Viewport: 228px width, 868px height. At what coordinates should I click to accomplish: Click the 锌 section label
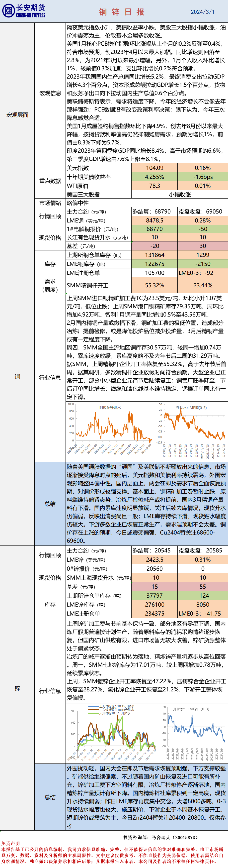(x=17, y=688)
